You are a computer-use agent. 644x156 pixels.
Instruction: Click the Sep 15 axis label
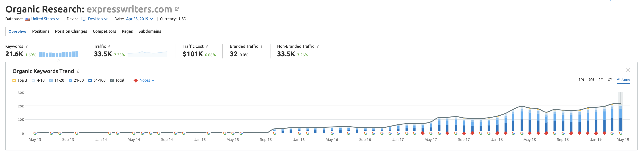click(x=266, y=140)
